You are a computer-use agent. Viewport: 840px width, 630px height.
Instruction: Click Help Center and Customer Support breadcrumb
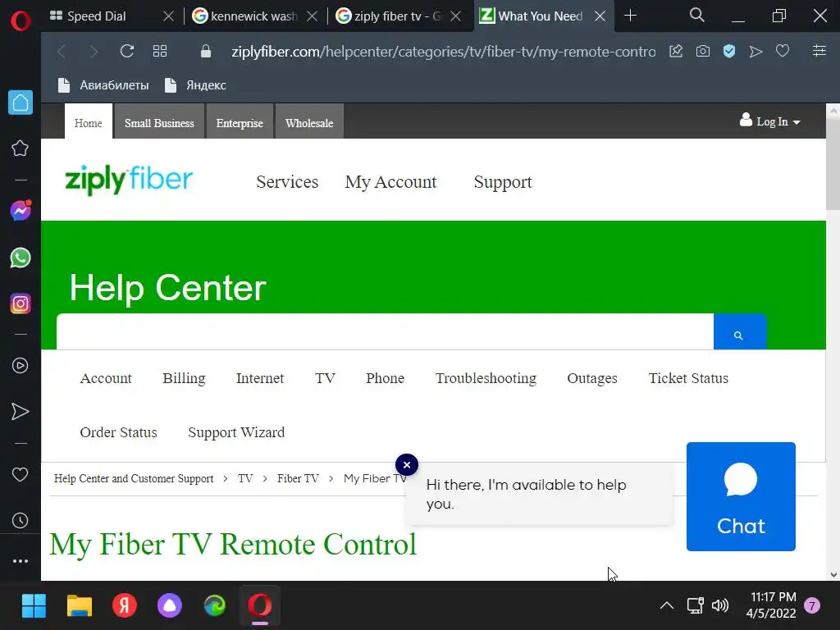pyautogui.click(x=134, y=478)
